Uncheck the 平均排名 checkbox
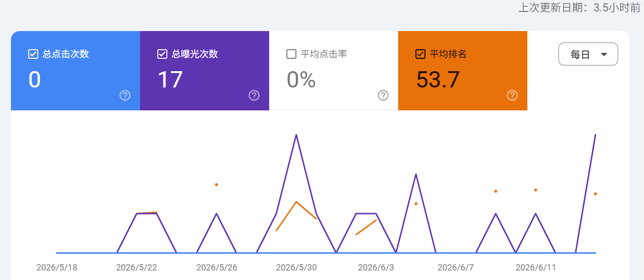The height and width of the screenshot is (280, 644). (420, 54)
